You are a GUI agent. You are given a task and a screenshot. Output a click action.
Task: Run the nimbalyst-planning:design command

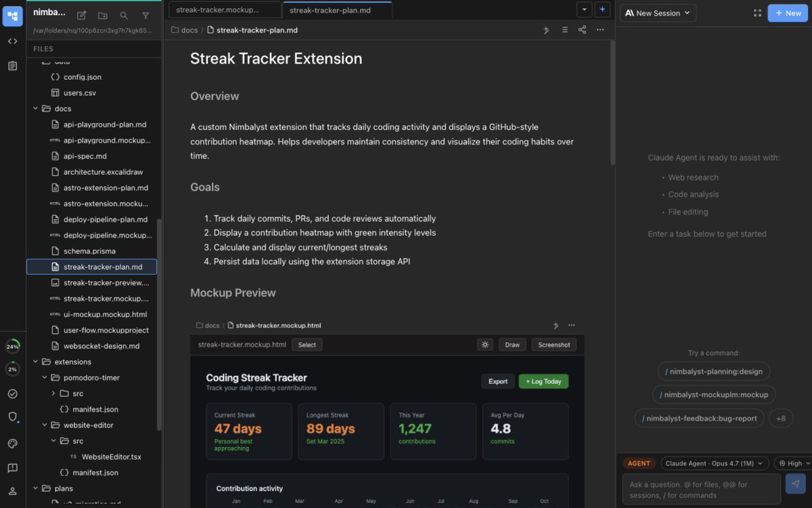[714, 371]
